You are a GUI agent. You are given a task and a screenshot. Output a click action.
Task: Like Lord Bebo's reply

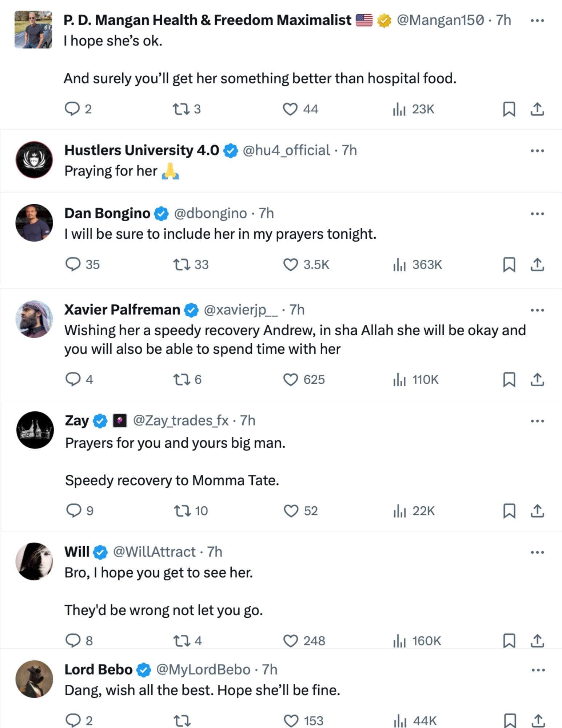point(291,719)
